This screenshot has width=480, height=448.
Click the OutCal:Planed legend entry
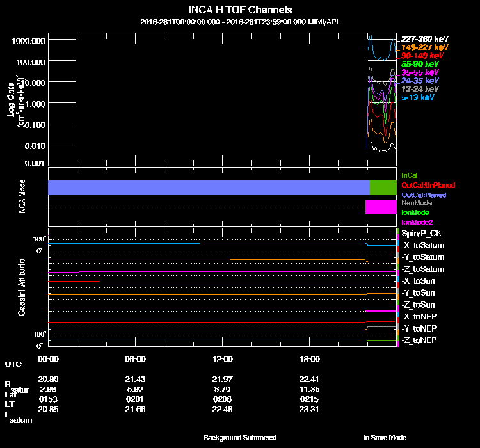click(423, 195)
